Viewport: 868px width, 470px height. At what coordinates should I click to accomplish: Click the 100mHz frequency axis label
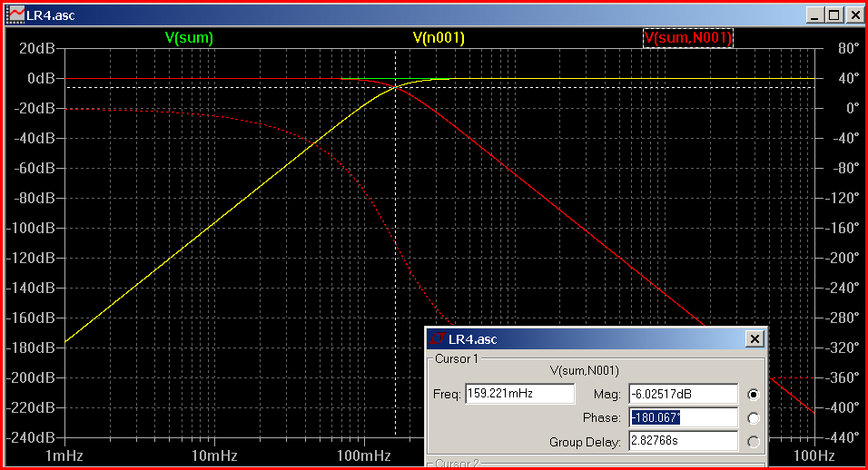pyautogui.click(x=363, y=455)
